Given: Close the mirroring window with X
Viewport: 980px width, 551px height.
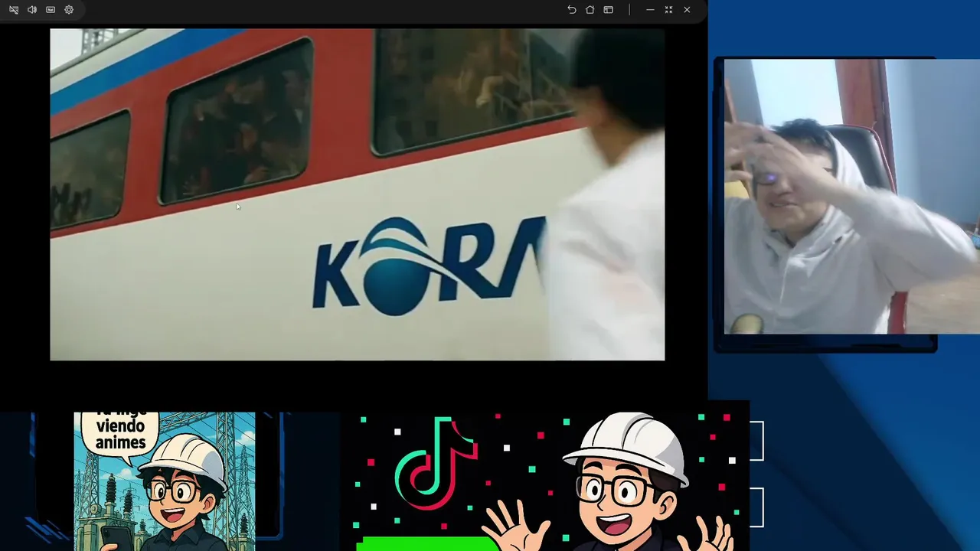Looking at the screenshot, I should click(687, 10).
